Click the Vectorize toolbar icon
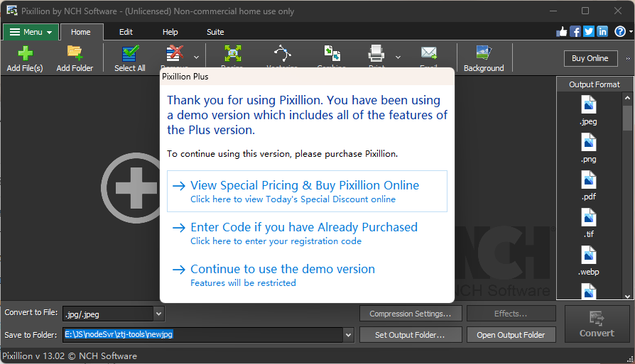Image resolution: width=635 pixels, height=364 pixels. pyautogui.click(x=282, y=53)
